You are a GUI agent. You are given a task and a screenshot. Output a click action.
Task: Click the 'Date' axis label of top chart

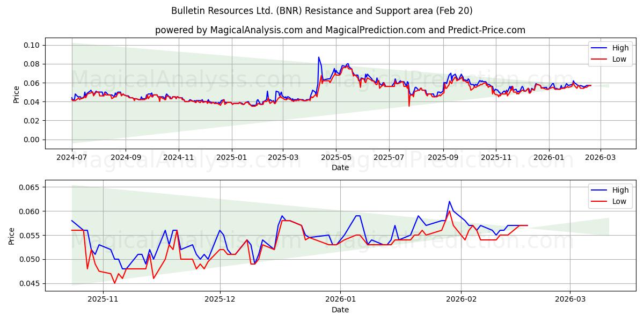(x=340, y=167)
